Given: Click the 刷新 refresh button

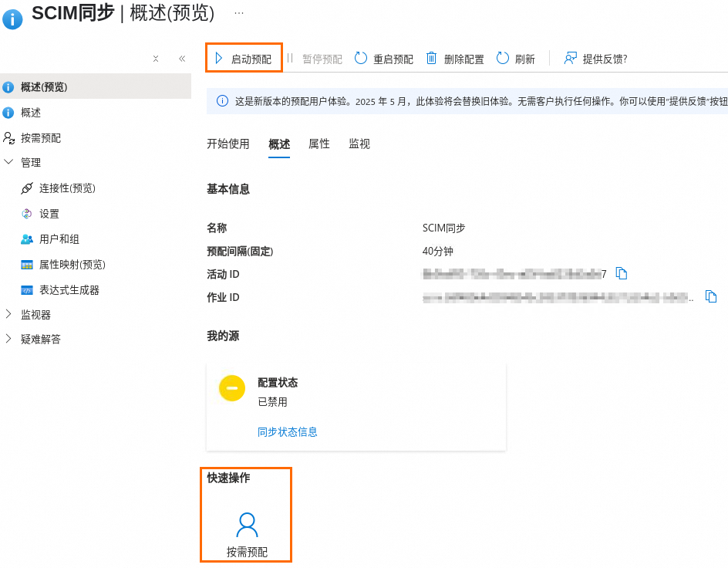Looking at the screenshot, I should (516, 59).
